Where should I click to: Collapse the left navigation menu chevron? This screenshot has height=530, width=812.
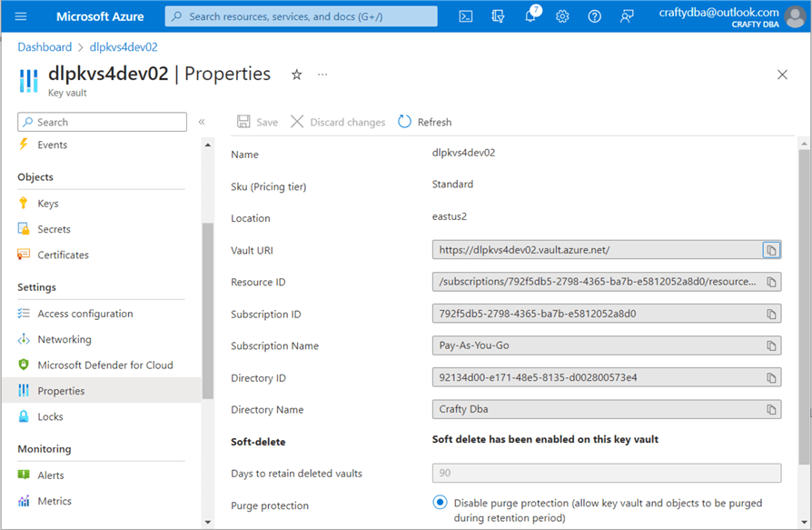[x=202, y=122]
